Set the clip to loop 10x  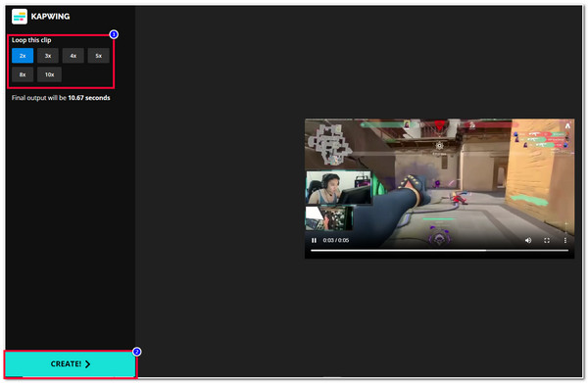pos(50,74)
